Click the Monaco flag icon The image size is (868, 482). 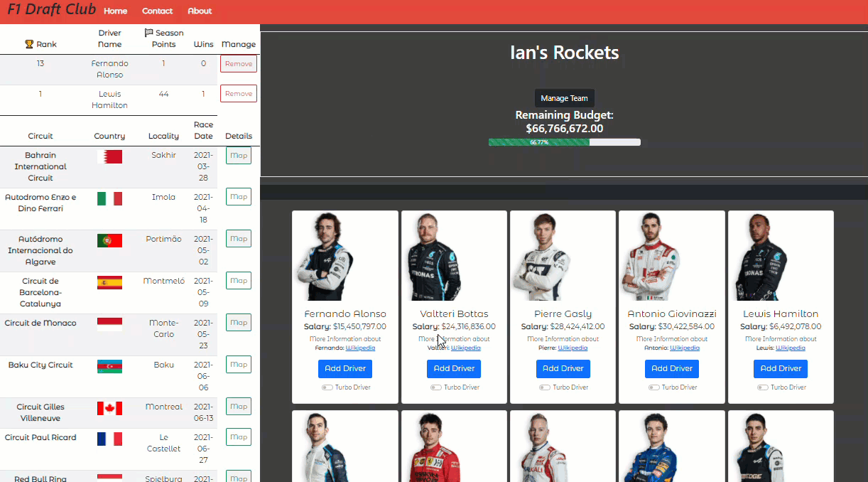tap(109, 324)
